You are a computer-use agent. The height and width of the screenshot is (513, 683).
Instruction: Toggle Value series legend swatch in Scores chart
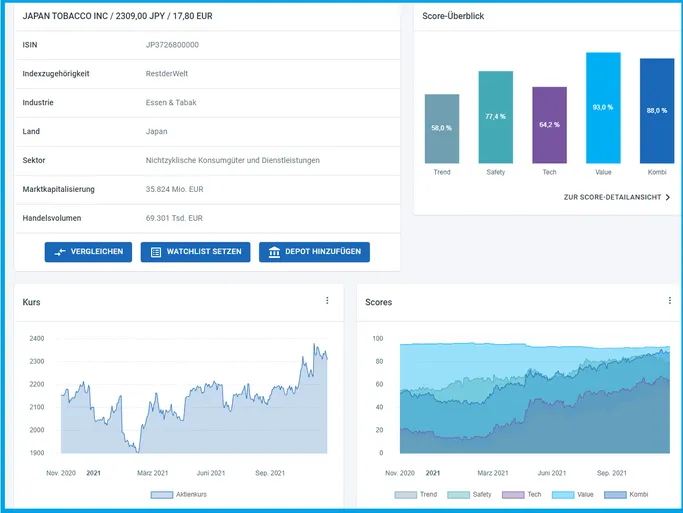click(x=563, y=495)
